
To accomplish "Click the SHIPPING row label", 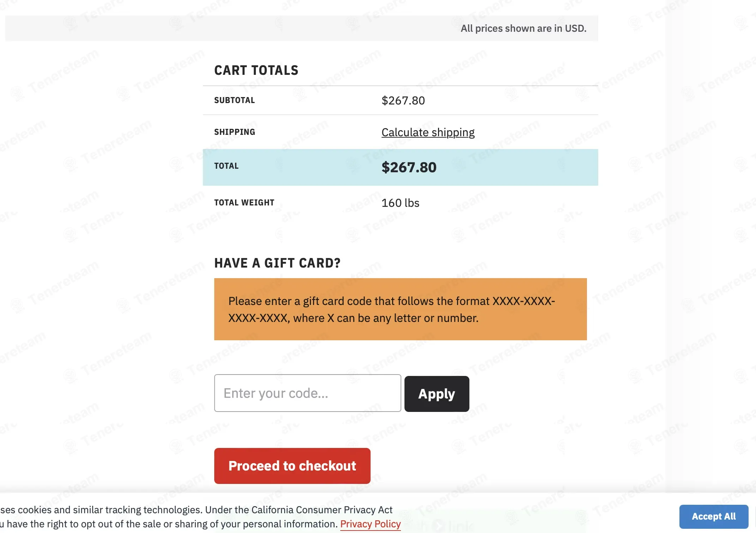I will (x=234, y=132).
